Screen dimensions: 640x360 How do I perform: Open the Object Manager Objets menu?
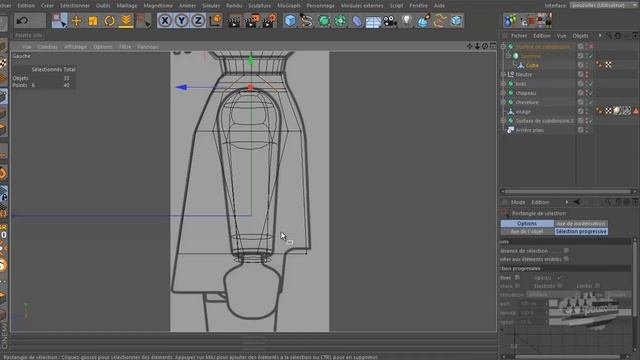tap(580, 36)
